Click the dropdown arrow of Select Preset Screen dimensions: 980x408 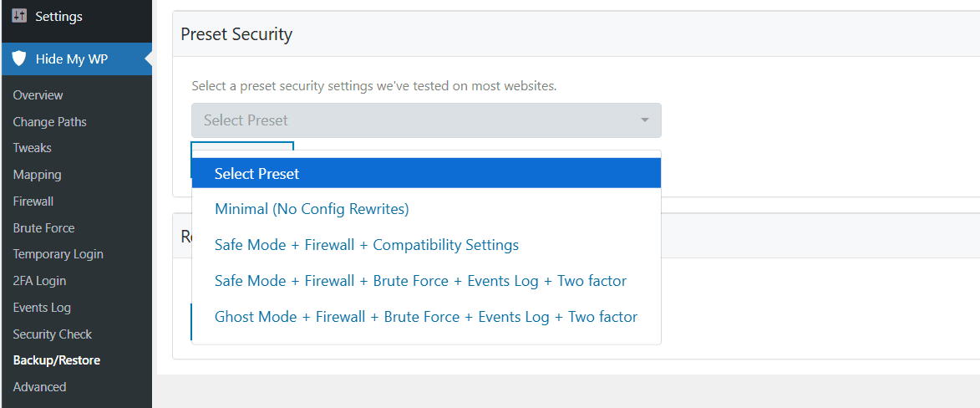(x=645, y=120)
